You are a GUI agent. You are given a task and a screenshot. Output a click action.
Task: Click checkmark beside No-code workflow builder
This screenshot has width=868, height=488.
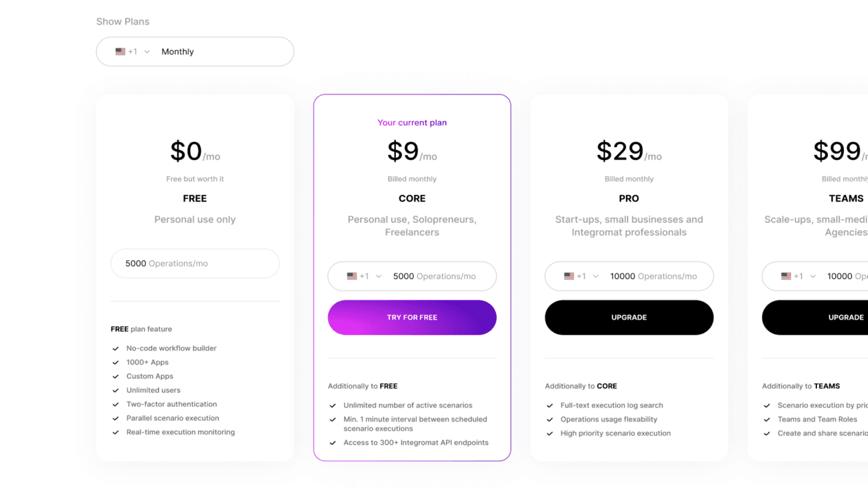point(116,349)
